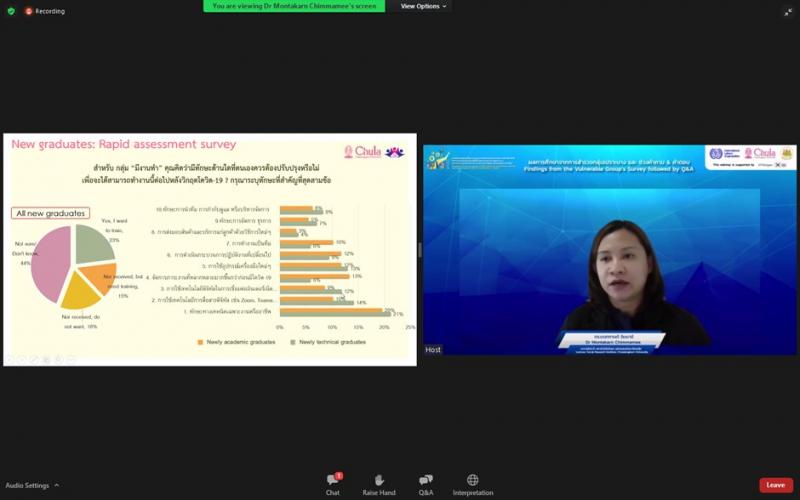Click the Raise Hand icon
This screenshot has height=500, width=800.
click(379, 480)
